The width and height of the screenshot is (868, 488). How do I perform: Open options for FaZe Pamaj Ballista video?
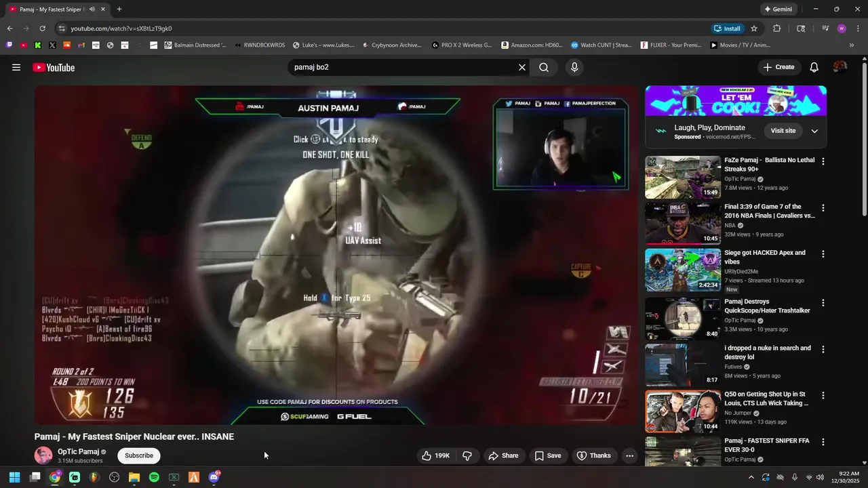pyautogui.click(x=823, y=161)
